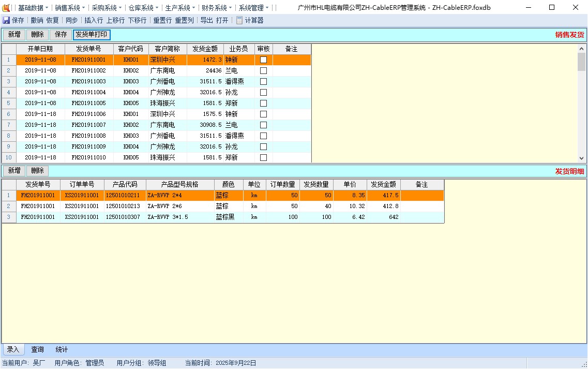Select the 发货金额 cell of row FH201911002

[x=205, y=71]
